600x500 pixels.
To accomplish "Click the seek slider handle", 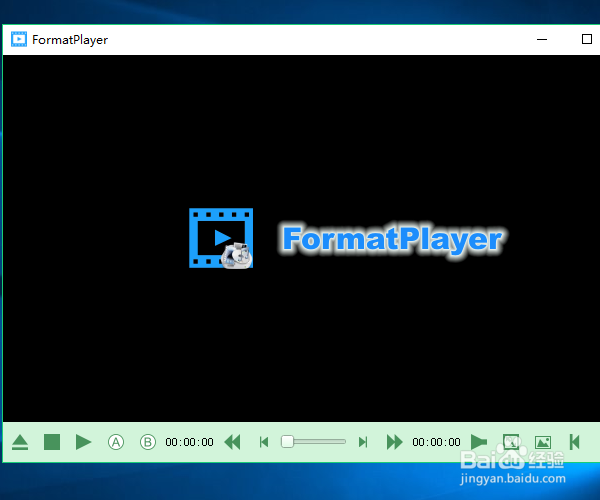I will click(287, 441).
